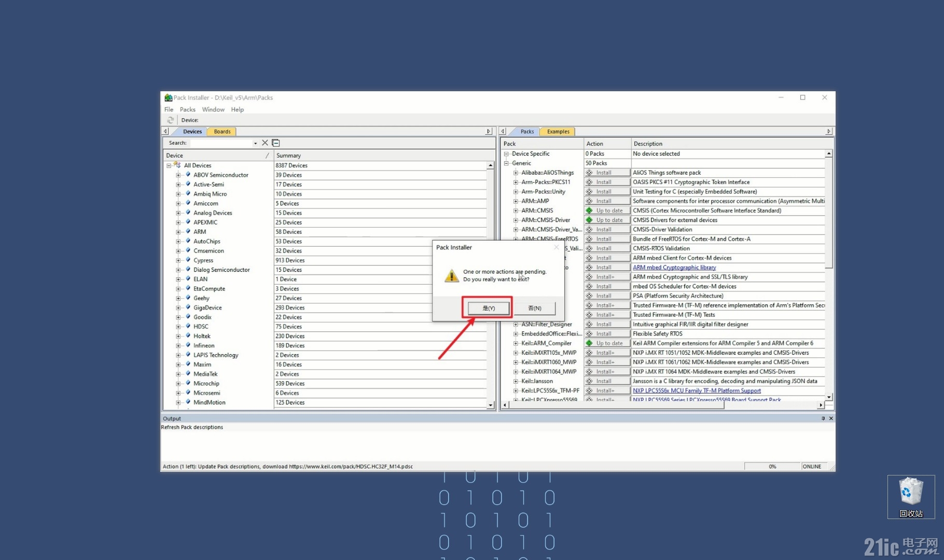
Task: Click the refresh packs toolbar icon
Action: tap(170, 120)
